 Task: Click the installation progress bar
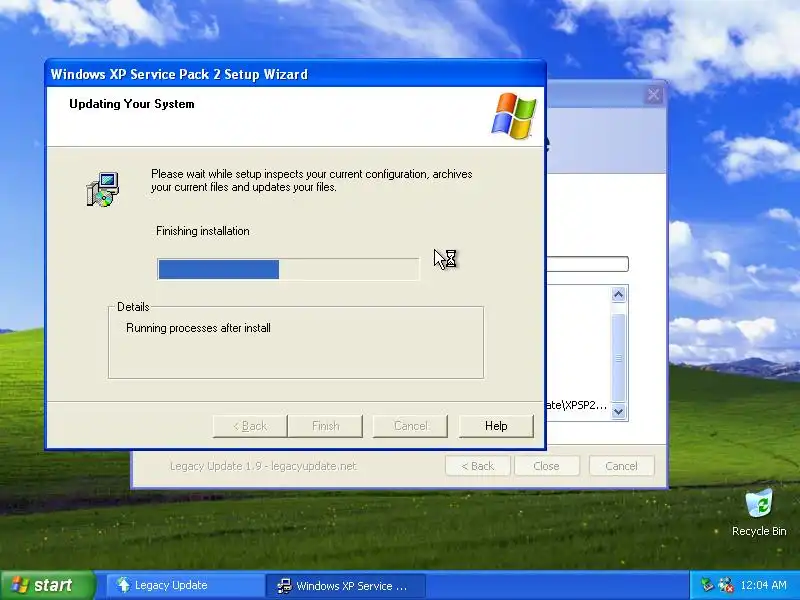288,269
